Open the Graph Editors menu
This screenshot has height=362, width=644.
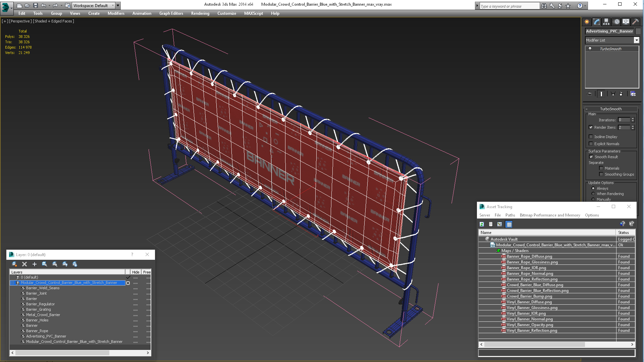pos(171,13)
